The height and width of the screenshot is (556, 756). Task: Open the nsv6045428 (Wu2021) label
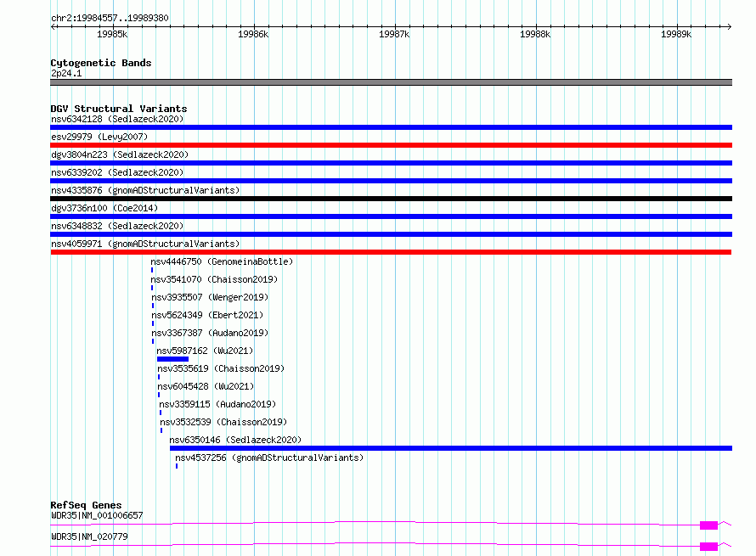206,386
